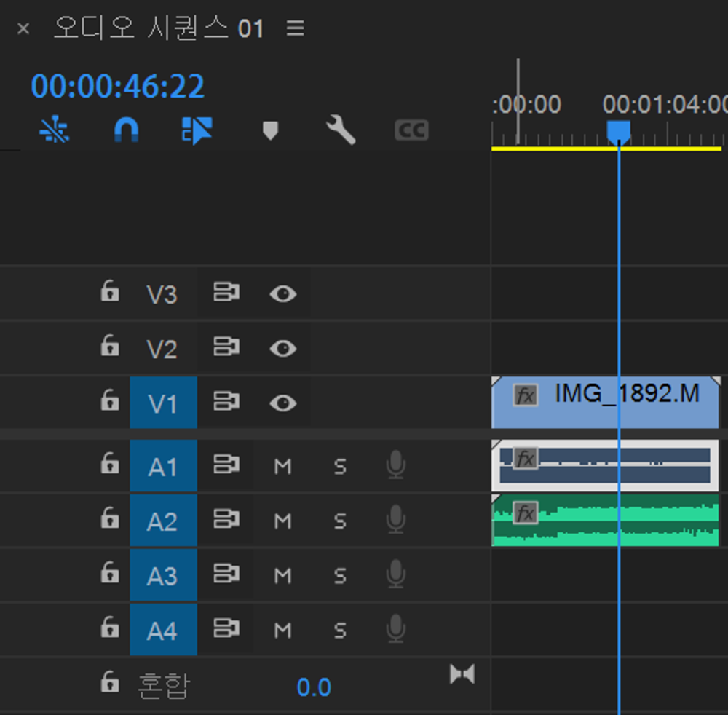
Task: Mute track A4 with M button
Action: 282,631
